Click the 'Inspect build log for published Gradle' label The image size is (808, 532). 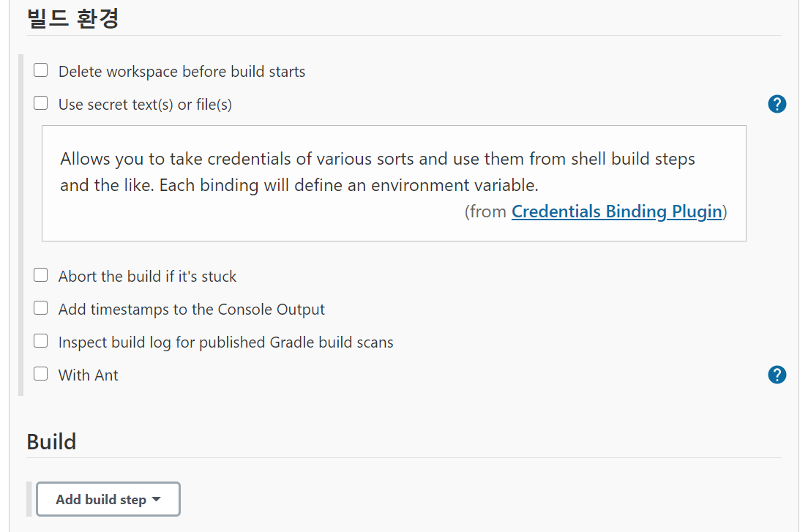(x=225, y=342)
